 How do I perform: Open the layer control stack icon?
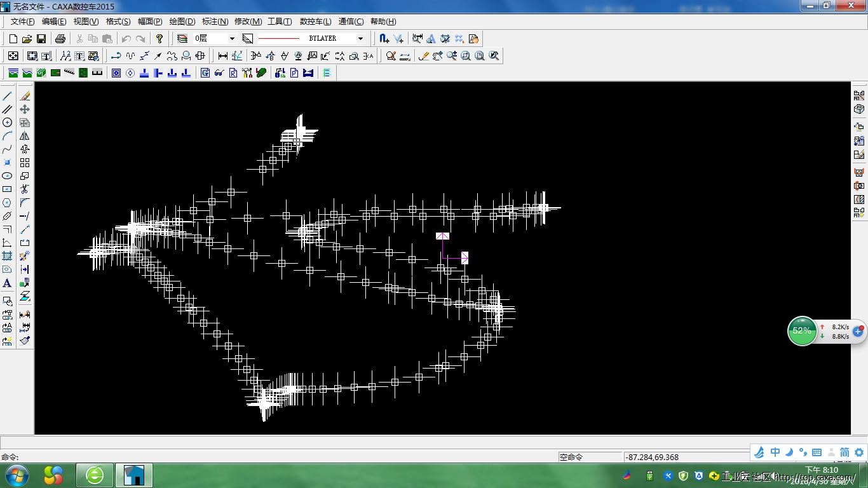[182, 39]
